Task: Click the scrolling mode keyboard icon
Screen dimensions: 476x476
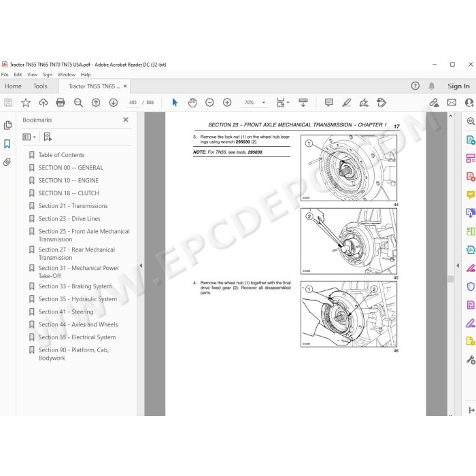Action: pos(303,103)
